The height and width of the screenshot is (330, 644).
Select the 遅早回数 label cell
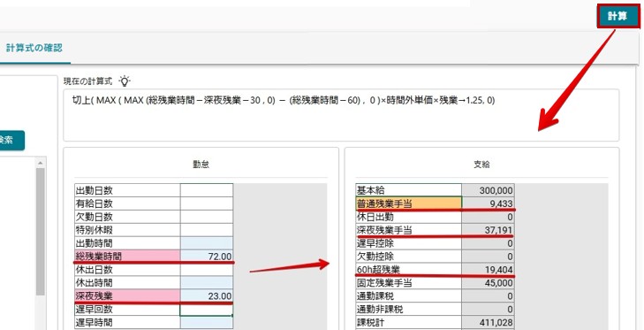127,309
